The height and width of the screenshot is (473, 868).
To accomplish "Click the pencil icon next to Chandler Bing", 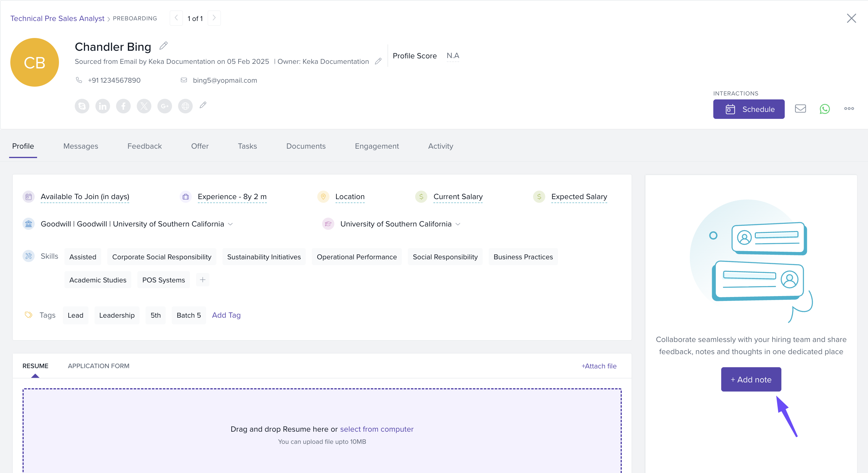I will pyautogui.click(x=164, y=46).
